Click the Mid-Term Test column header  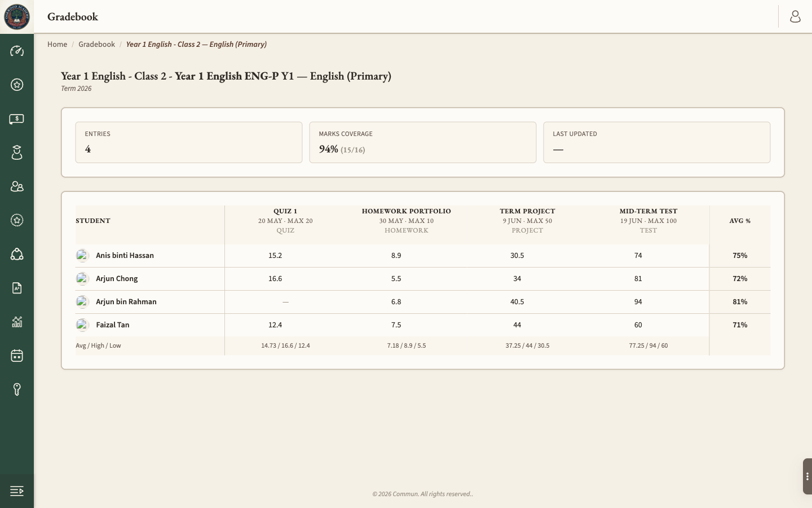[648, 221]
